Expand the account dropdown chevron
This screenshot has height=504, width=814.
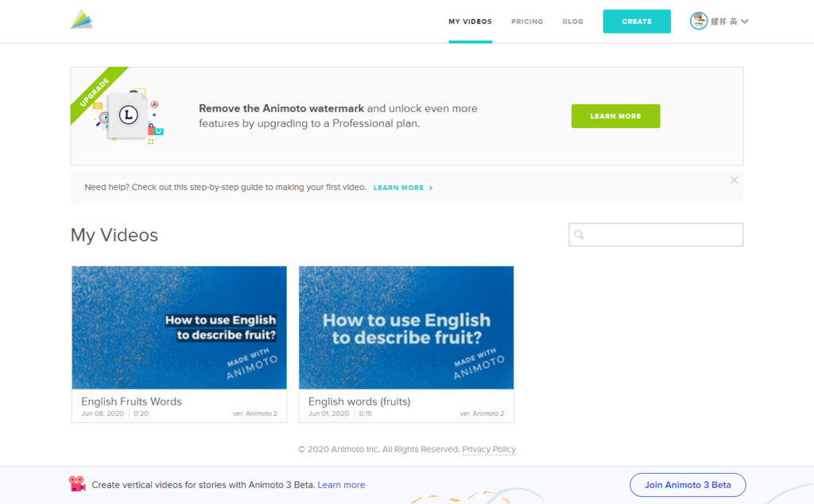pos(744,21)
